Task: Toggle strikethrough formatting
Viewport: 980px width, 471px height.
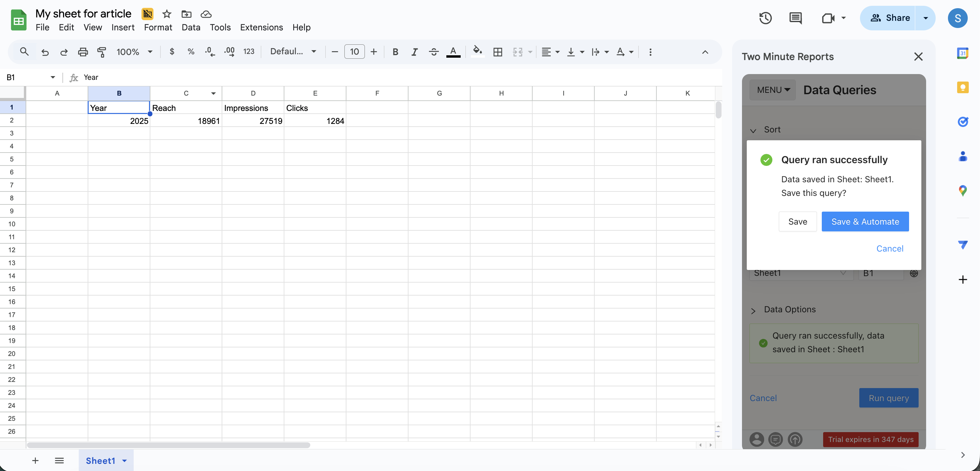Action: [x=433, y=52]
